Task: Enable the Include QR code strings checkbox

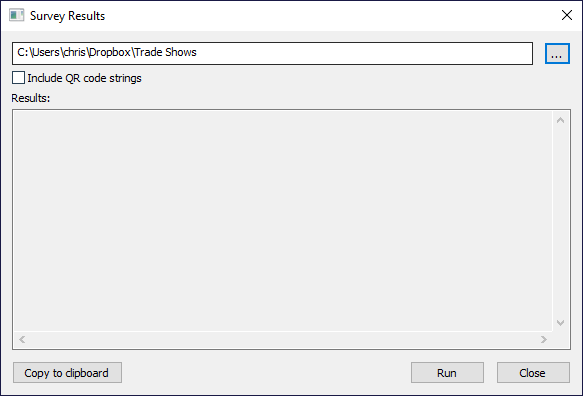Action: pyautogui.click(x=18, y=78)
